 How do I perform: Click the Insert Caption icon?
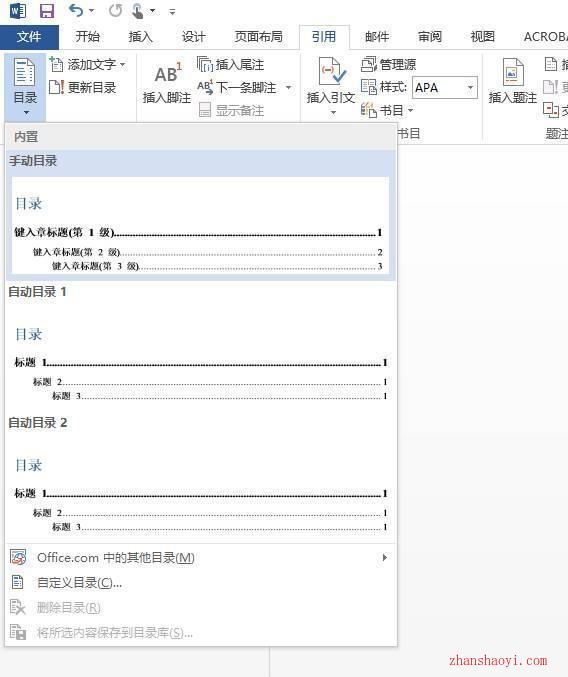513,72
